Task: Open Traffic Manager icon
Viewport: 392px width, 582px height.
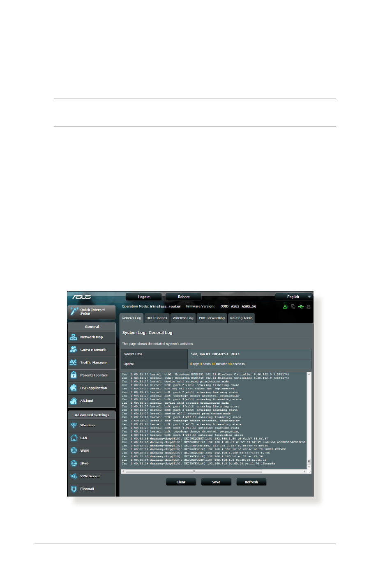Action: tap(74, 362)
